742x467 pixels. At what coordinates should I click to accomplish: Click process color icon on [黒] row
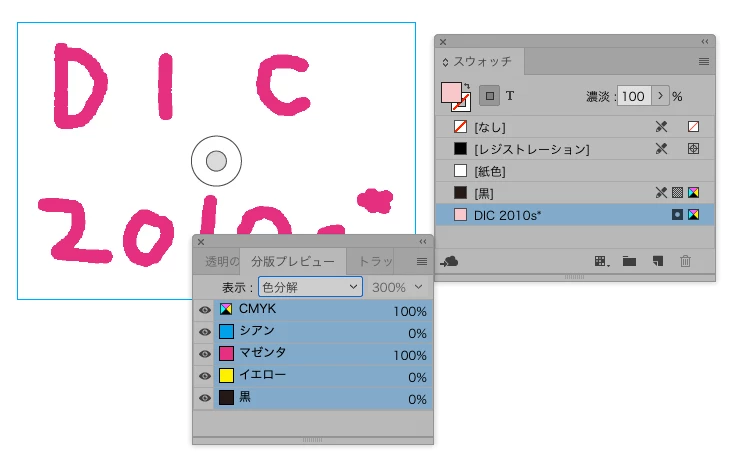tap(678, 193)
